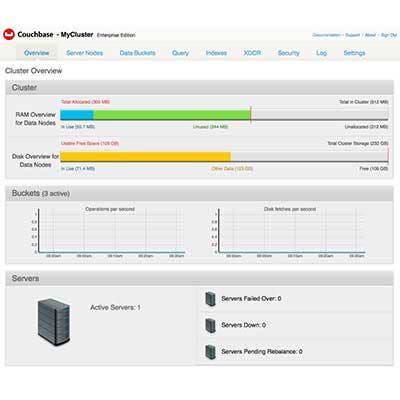This screenshot has width=400, height=400.
Task: Click the green Unused RAM bar segment
Action: pos(172,115)
